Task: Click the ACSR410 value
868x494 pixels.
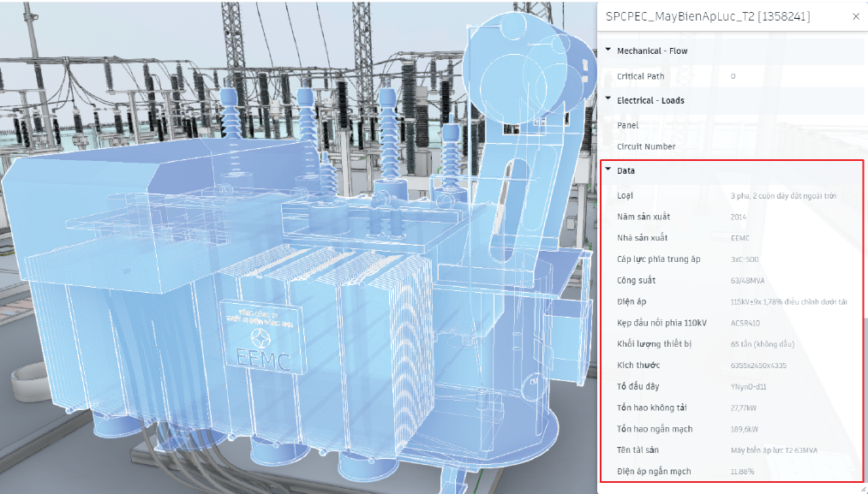Action: point(745,323)
